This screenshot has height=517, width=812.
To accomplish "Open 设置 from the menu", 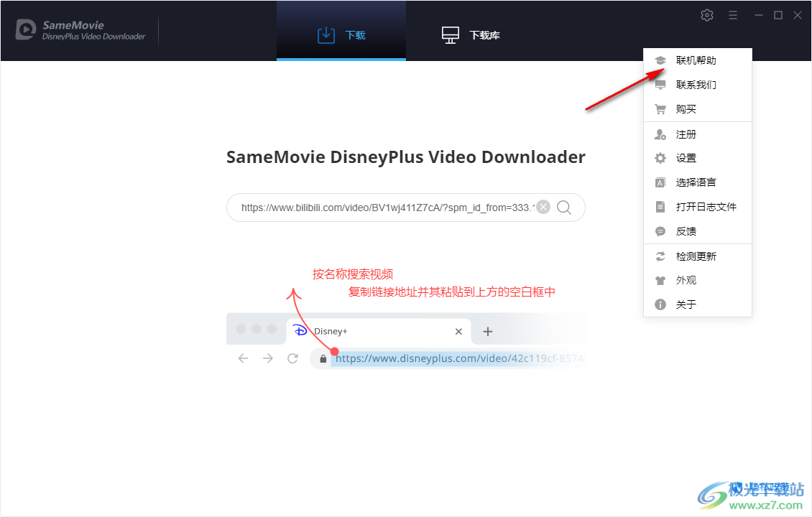I will coord(698,159).
